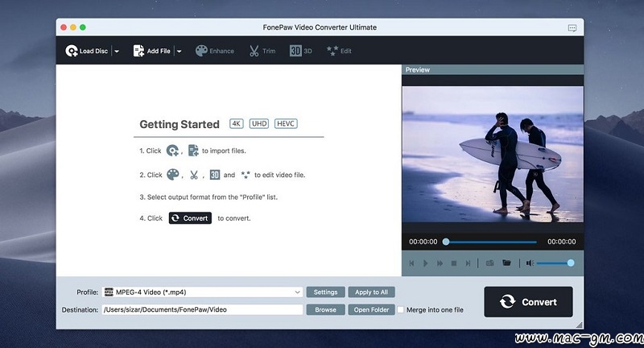Screen dimensions: 644x348
Task: Click the Getting Started heading
Action: pos(180,125)
